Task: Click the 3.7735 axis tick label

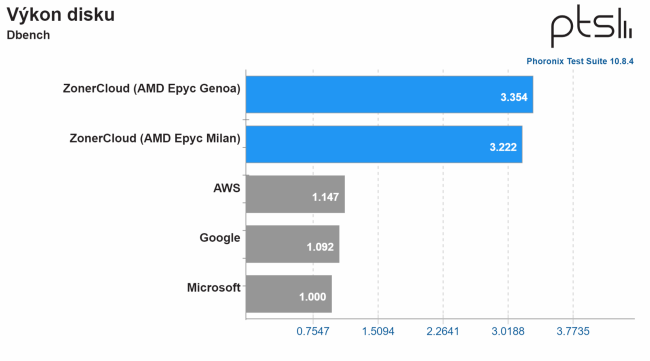Action: click(573, 332)
